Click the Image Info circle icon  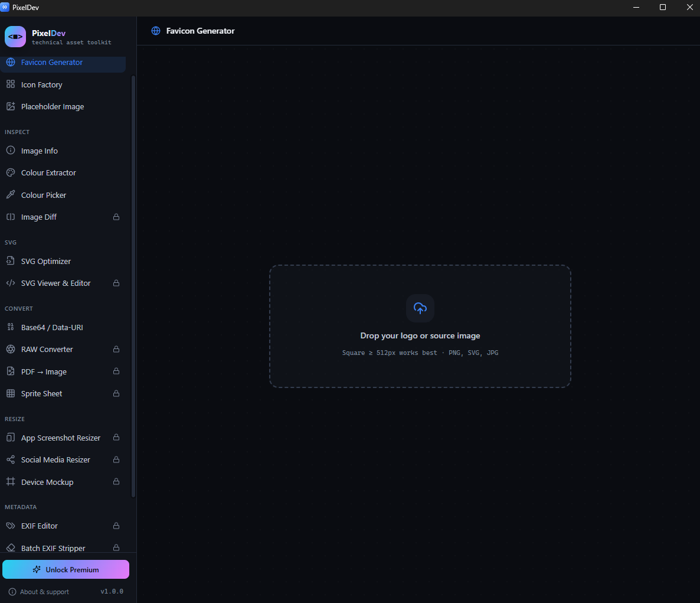11,151
